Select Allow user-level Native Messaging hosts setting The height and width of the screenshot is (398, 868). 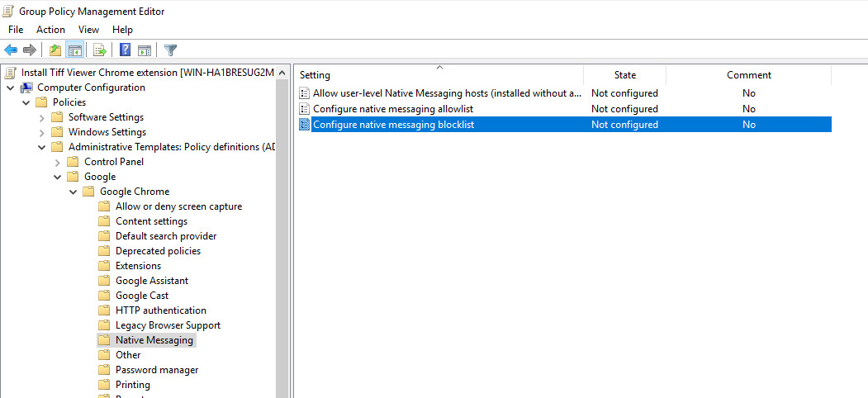[446, 93]
